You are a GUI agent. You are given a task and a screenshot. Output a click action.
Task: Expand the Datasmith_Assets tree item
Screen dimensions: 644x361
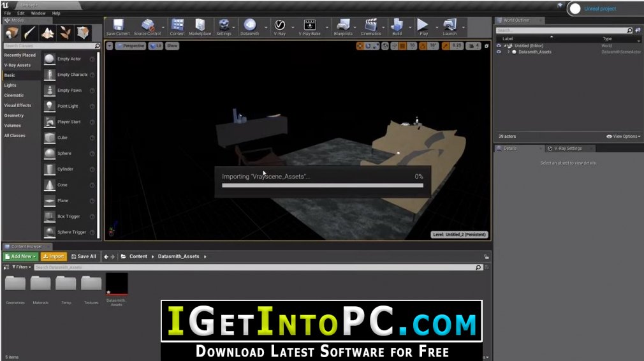click(x=508, y=52)
